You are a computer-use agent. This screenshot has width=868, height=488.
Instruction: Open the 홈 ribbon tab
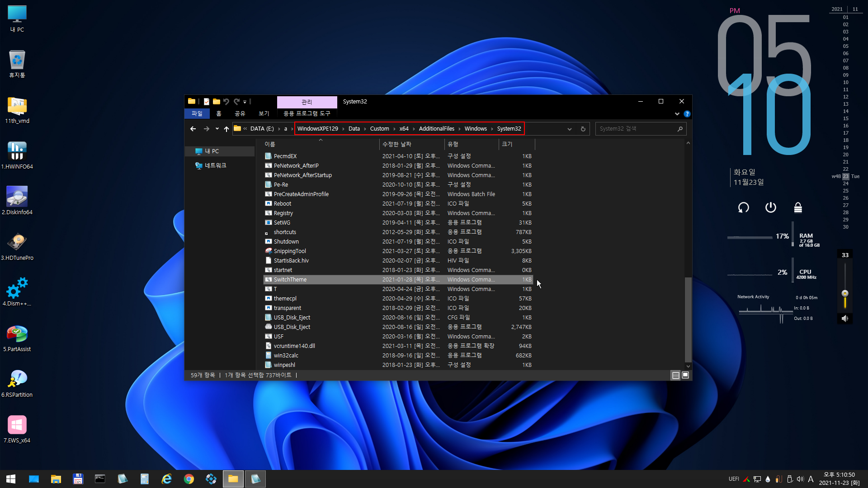[219, 114]
